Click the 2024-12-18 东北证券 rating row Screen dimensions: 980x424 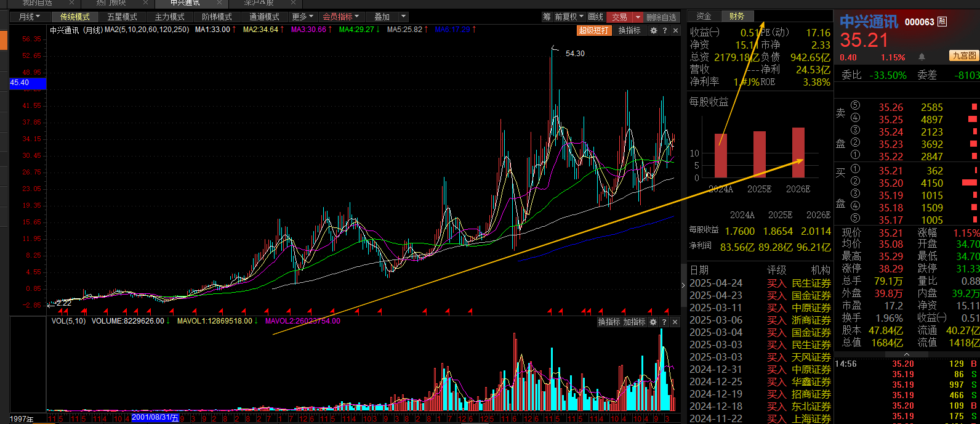click(760, 407)
